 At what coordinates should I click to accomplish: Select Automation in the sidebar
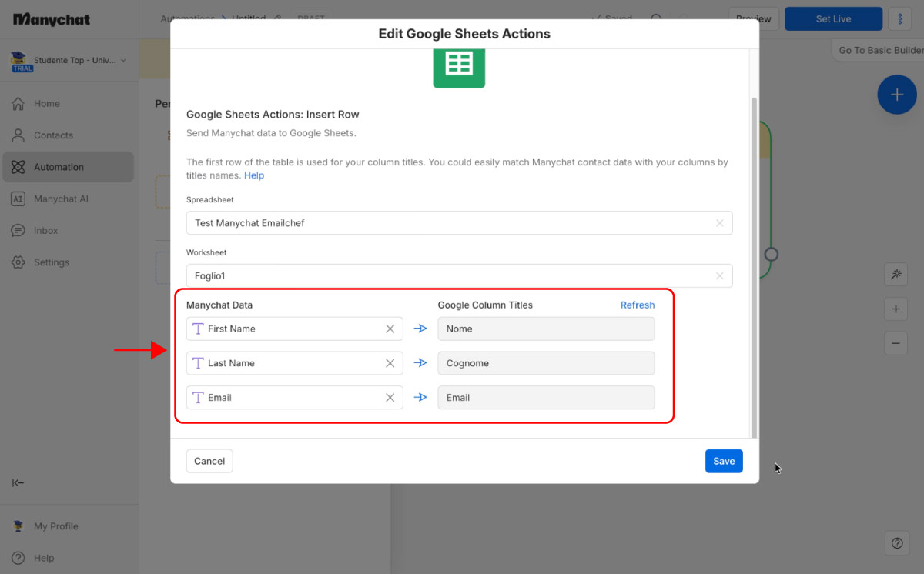(68, 167)
